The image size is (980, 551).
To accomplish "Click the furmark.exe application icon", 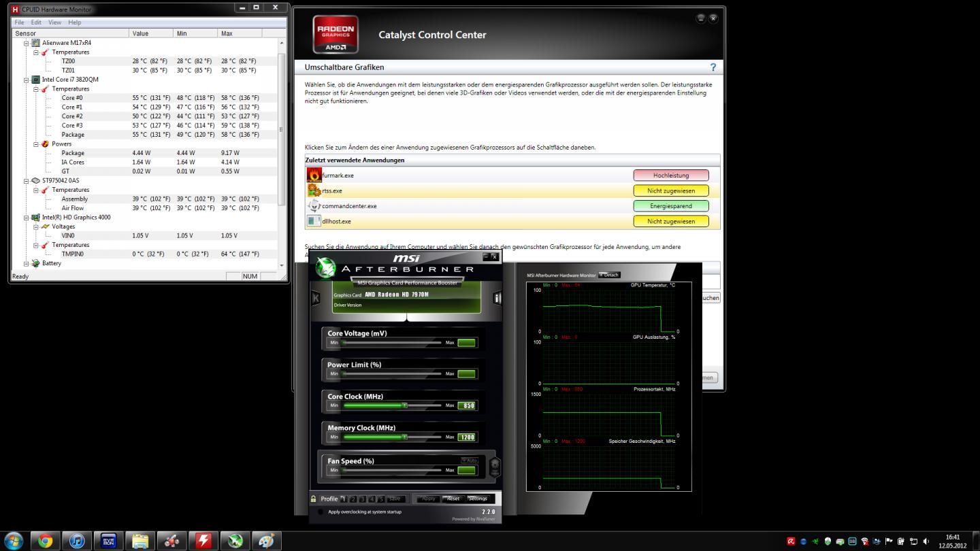I will click(314, 176).
